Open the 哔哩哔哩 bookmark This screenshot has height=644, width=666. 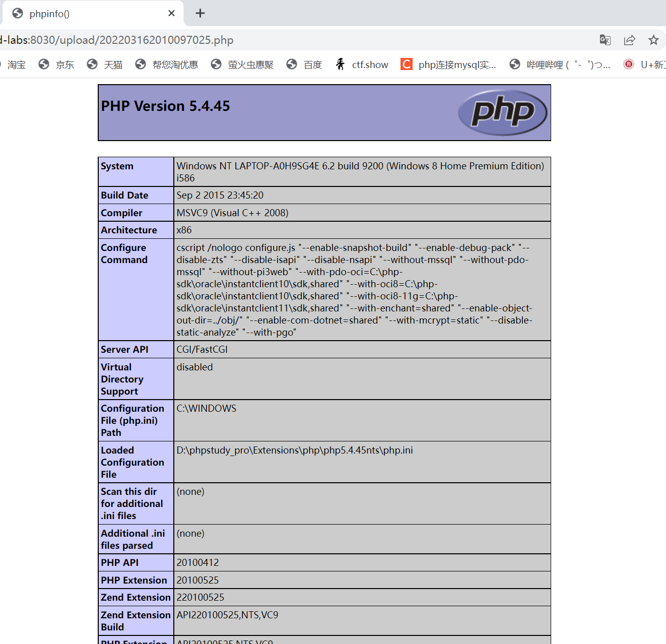(x=560, y=65)
